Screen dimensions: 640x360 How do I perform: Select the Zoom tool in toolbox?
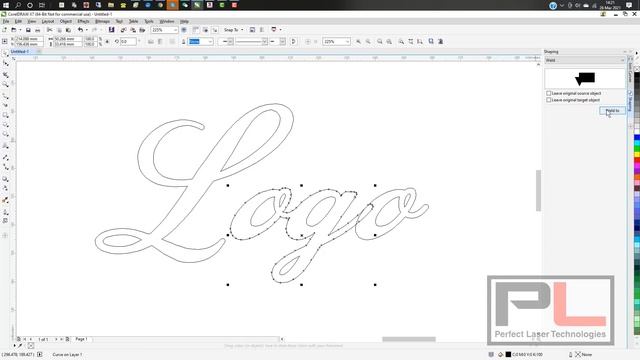(5, 84)
